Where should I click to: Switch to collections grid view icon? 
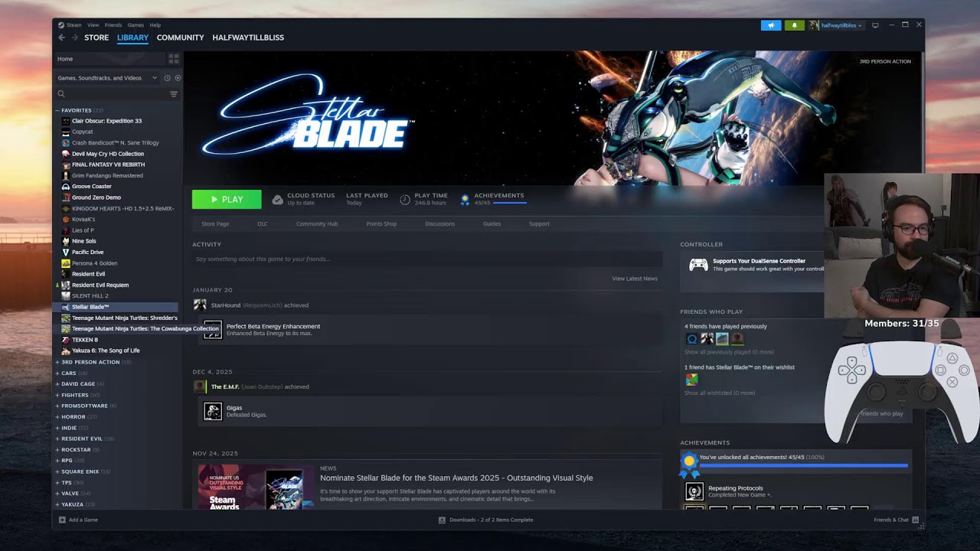pos(174,58)
